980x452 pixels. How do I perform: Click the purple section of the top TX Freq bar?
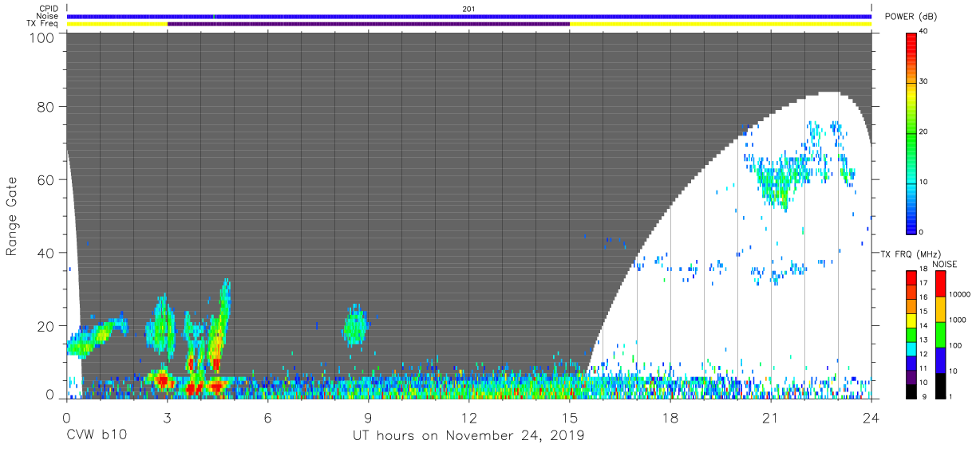(368, 24)
